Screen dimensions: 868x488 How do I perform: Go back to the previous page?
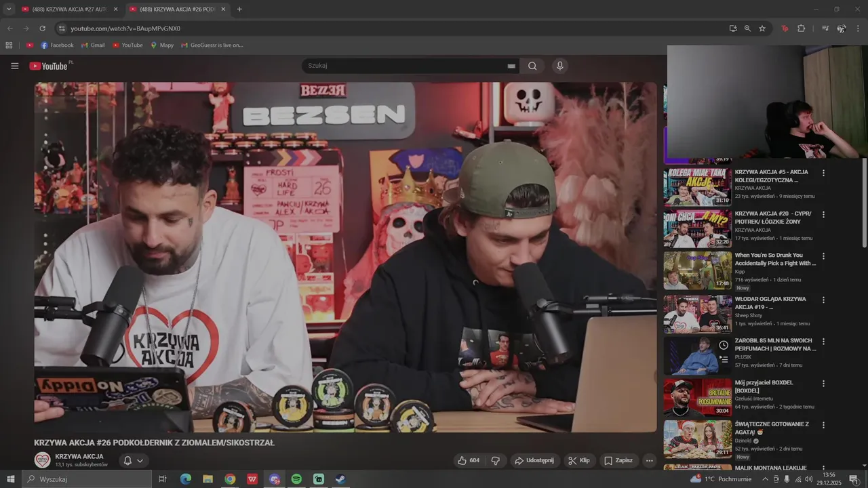(x=9, y=28)
